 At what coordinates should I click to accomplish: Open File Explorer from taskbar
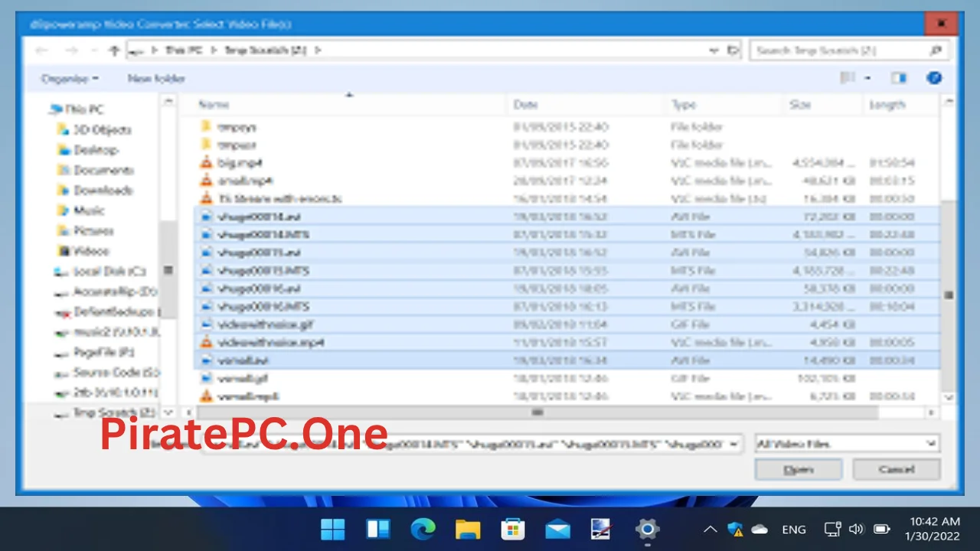[x=467, y=529]
